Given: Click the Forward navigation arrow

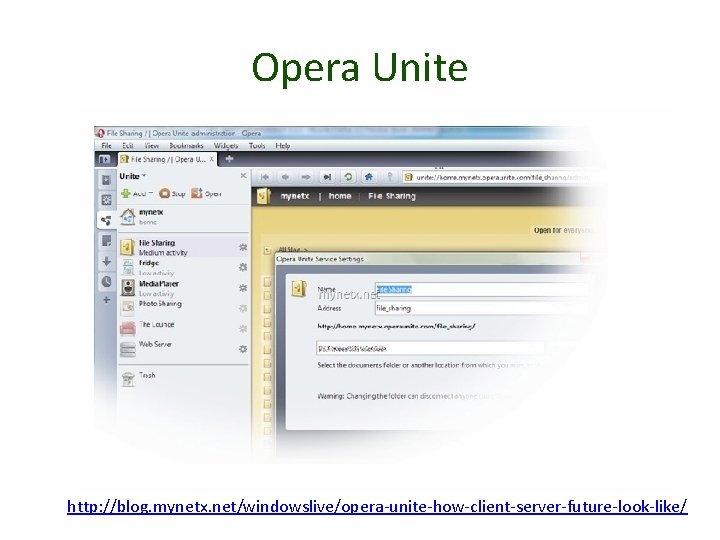Looking at the screenshot, I should pos(306,177).
